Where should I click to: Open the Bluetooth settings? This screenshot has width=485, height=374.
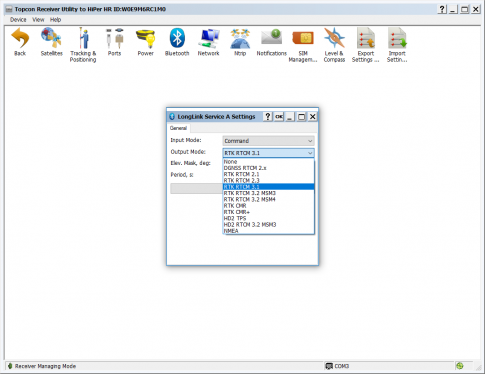click(x=177, y=42)
